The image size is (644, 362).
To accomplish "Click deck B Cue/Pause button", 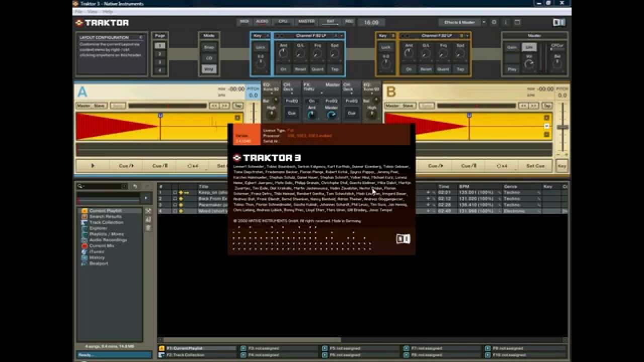I will pos(468,165).
